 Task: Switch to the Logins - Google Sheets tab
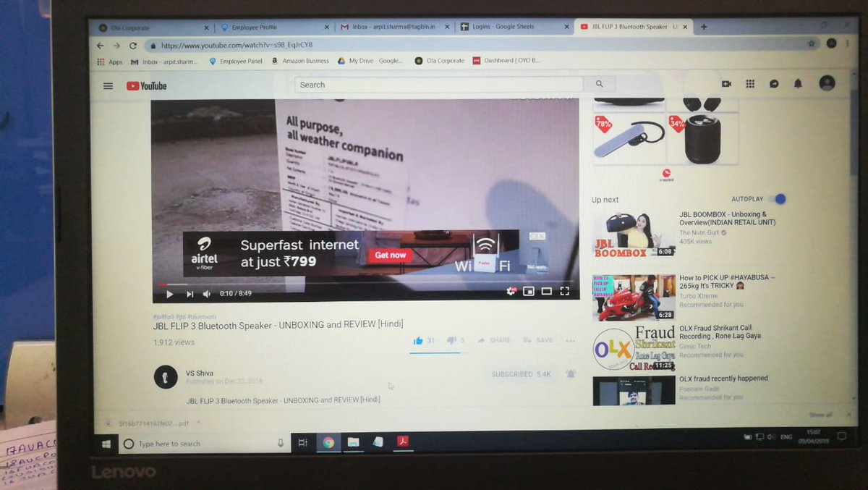click(515, 27)
